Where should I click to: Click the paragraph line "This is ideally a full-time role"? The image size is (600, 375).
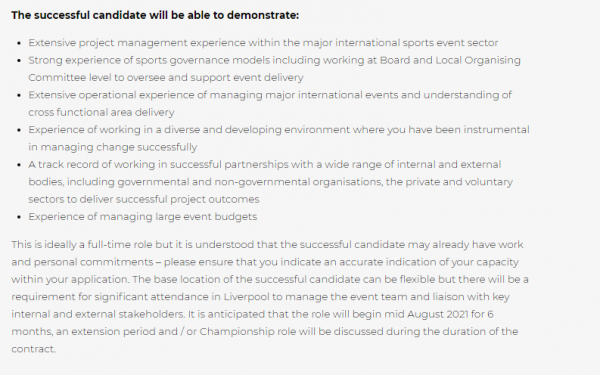point(267,245)
